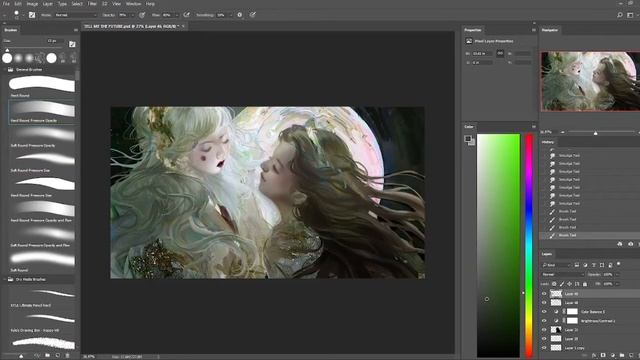Select the History panel tab
This screenshot has width=640, height=360.
click(548, 142)
